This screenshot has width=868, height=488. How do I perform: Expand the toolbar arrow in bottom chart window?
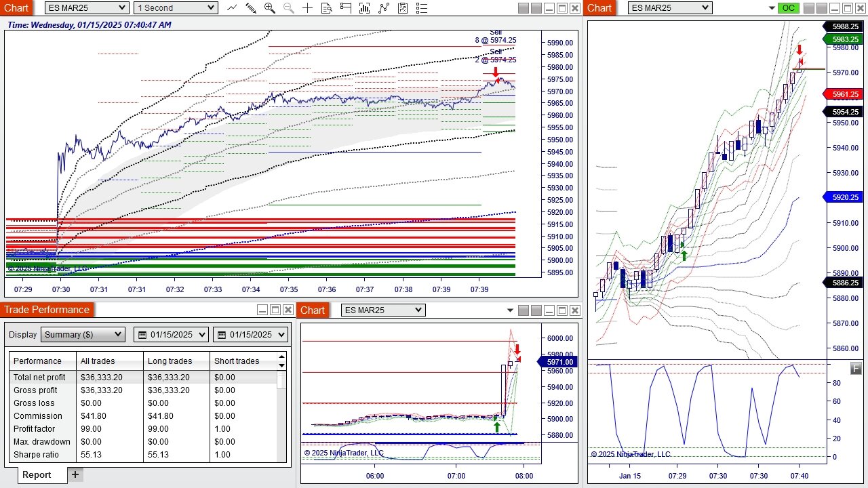[x=511, y=310]
